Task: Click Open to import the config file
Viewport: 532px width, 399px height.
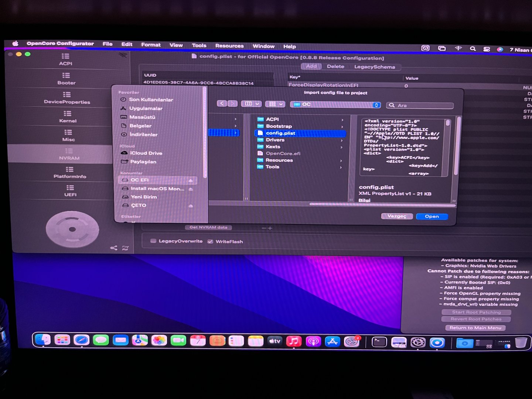Action: pyautogui.click(x=432, y=216)
